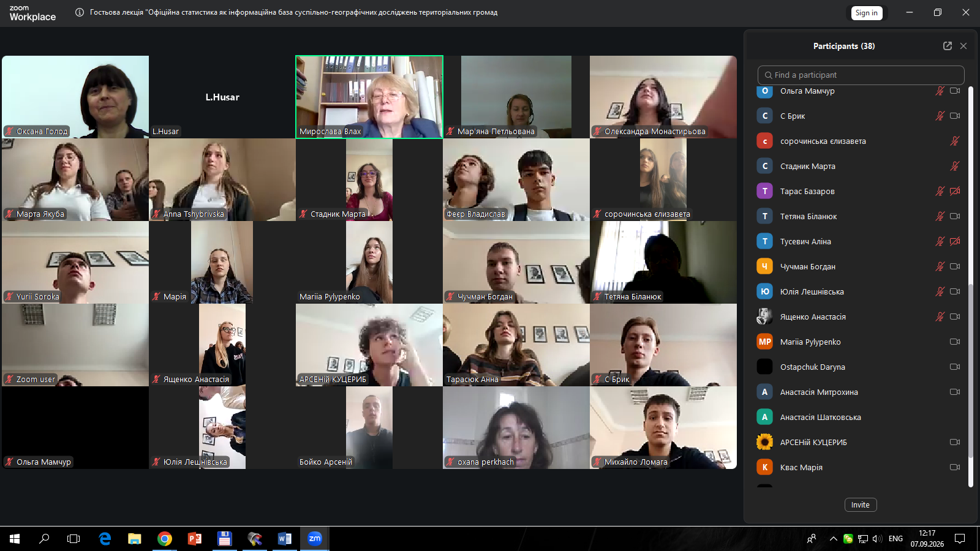The width and height of the screenshot is (980, 551).
Task: Pop out the Participants panel
Action: [x=948, y=46]
